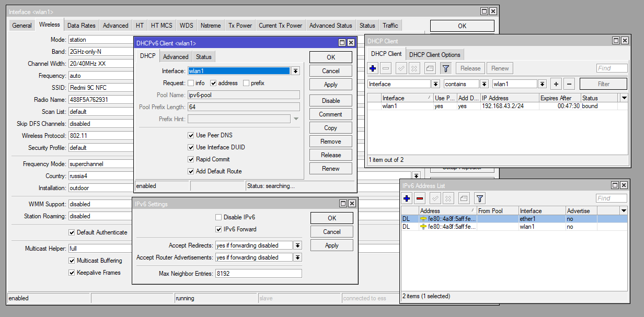Click Disable button in DHCPv6 Client
Screen dimensions: 644x317
coord(331,101)
